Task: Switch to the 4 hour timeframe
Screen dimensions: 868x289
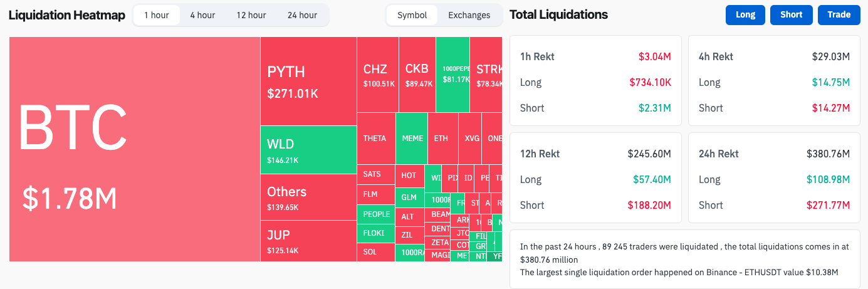Action: coord(202,15)
